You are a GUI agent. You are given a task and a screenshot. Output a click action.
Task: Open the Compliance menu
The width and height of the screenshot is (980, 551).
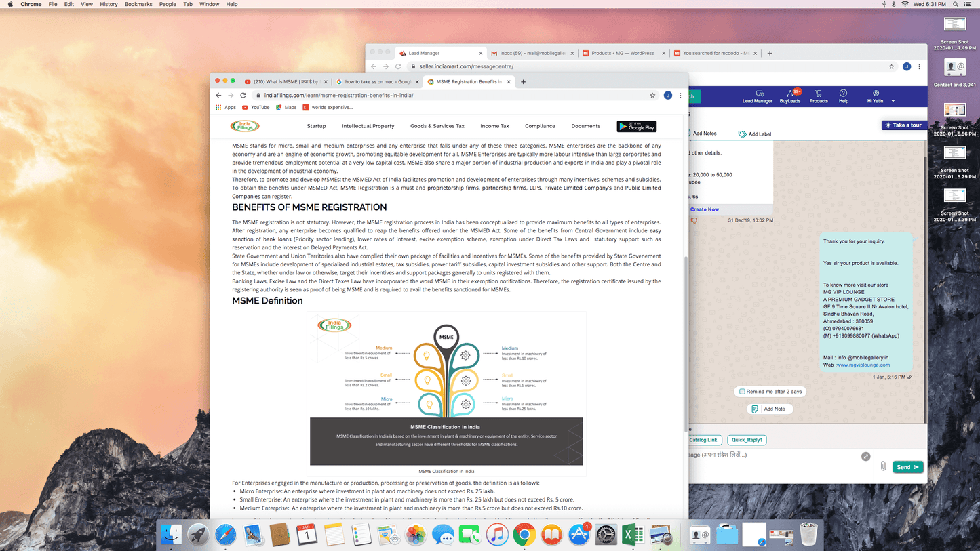tap(540, 126)
